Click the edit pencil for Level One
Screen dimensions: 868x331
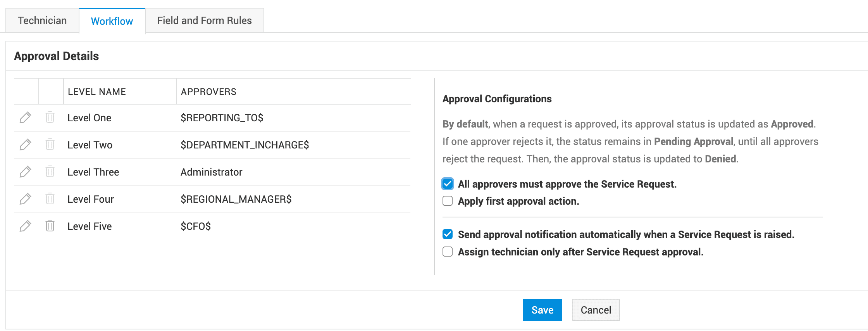(25, 117)
